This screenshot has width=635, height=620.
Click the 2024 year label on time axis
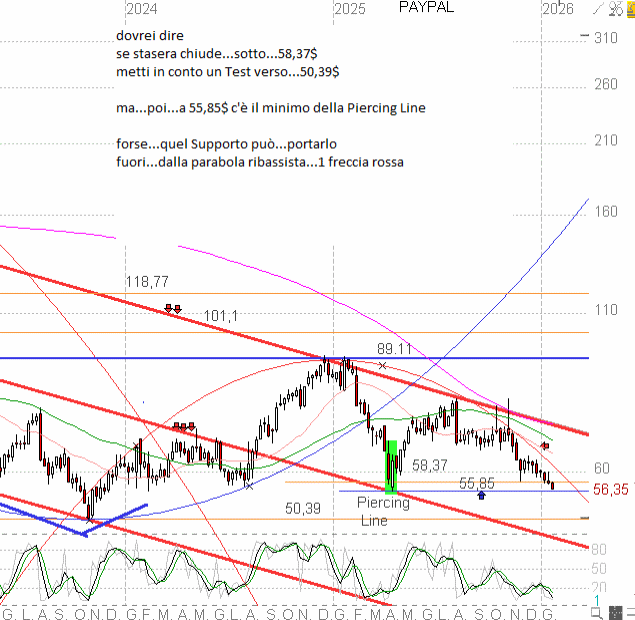142,9
